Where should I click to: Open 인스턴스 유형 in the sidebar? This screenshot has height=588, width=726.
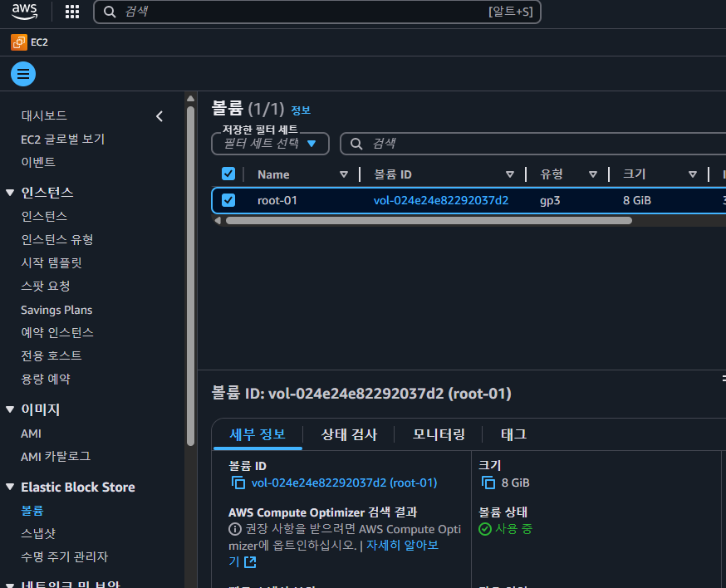[x=57, y=239]
